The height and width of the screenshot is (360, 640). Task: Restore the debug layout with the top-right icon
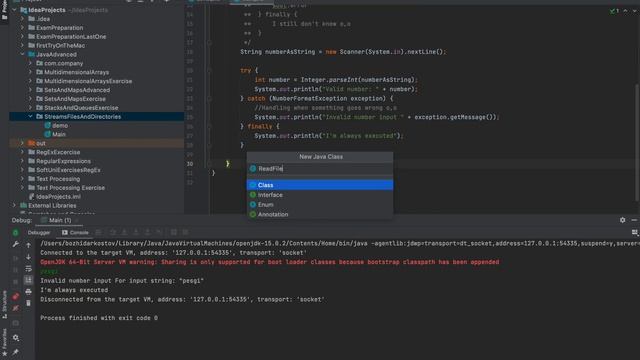tap(635, 232)
